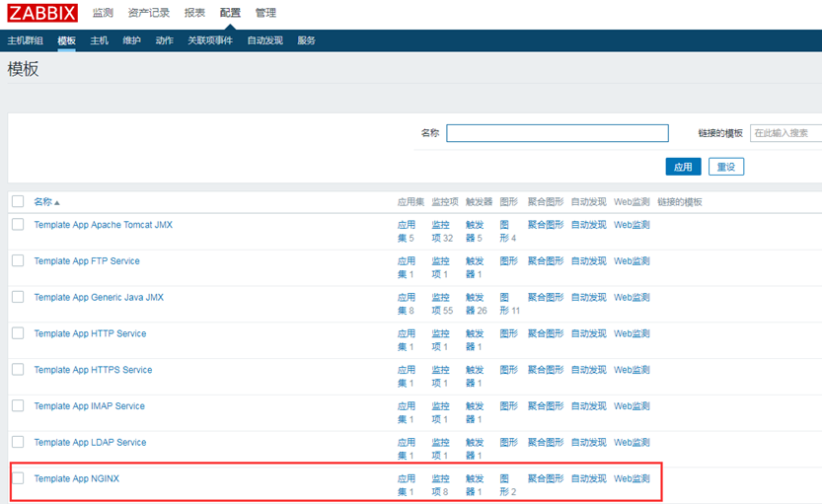The width and height of the screenshot is (822, 504).
Task: Check the Template App NGINX row
Action: [x=18, y=477]
